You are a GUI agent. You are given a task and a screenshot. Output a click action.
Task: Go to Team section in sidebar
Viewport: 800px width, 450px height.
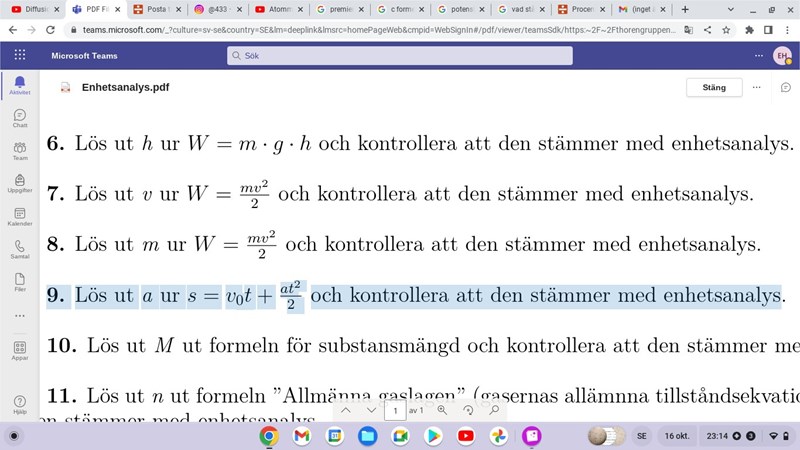pyautogui.click(x=19, y=151)
